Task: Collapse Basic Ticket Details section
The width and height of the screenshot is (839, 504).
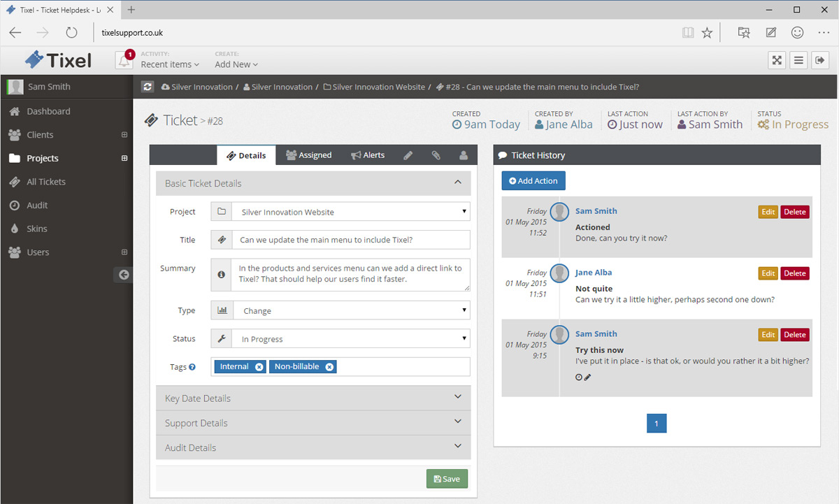Action: click(313, 183)
